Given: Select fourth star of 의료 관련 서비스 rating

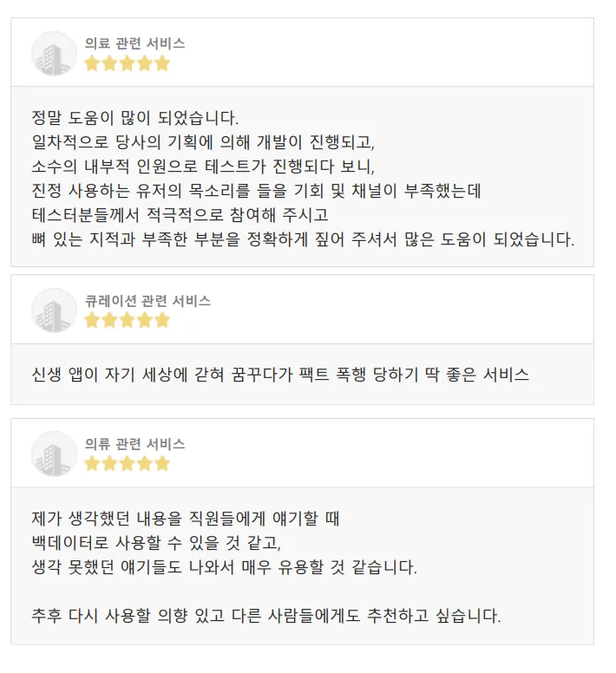Looking at the screenshot, I should tap(145, 63).
